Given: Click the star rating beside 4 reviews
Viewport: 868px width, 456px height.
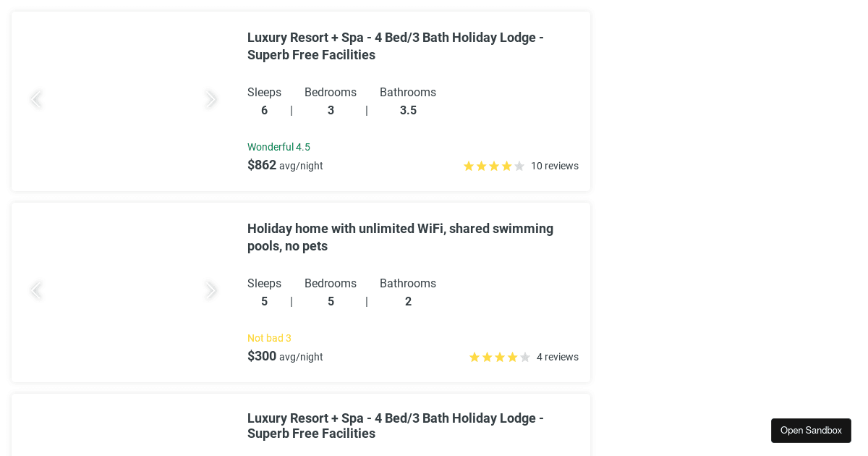Looking at the screenshot, I should click(500, 357).
